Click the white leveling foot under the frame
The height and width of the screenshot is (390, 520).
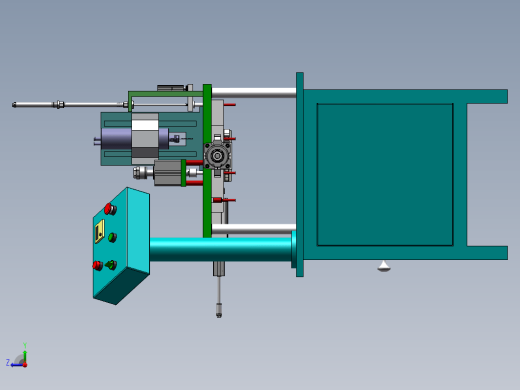pyautogui.click(x=384, y=266)
